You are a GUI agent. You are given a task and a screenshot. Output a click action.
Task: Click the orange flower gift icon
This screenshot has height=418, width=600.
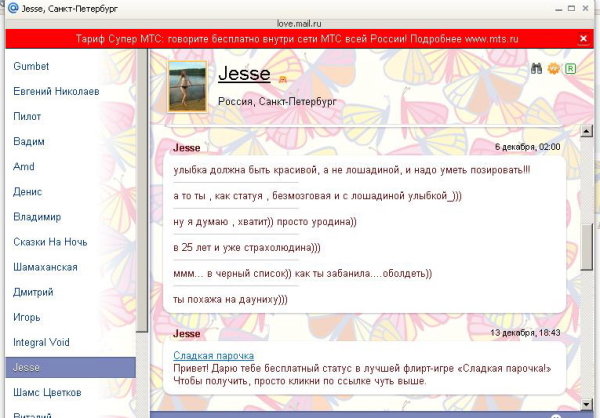(x=553, y=69)
